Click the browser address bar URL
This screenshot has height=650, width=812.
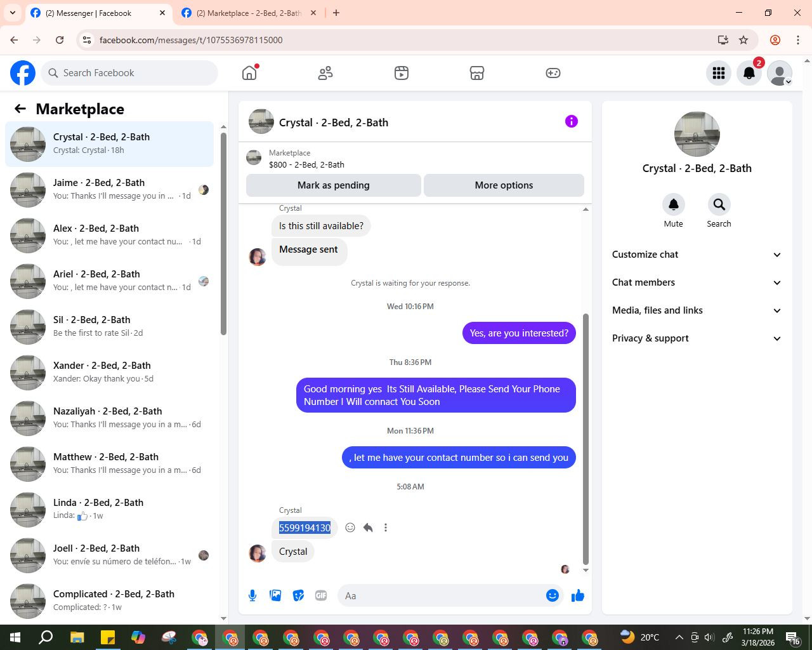[x=191, y=40]
